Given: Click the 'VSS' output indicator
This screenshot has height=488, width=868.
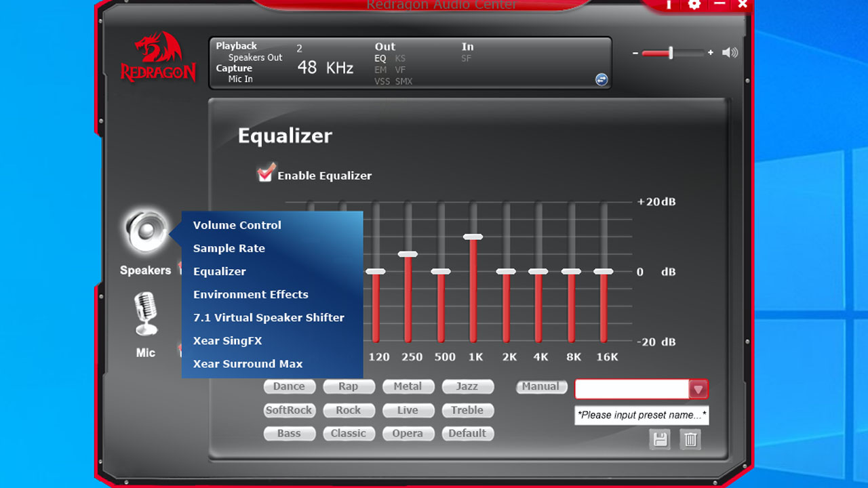Looking at the screenshot, I should point(382,81).
